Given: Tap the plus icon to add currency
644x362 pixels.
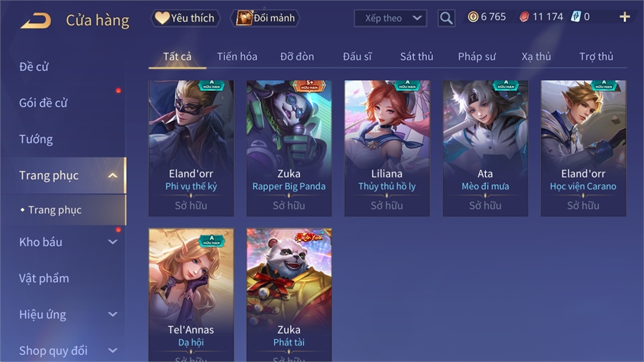Looking at the screenshot, I should pyautogui.click(x=625, y=17).
